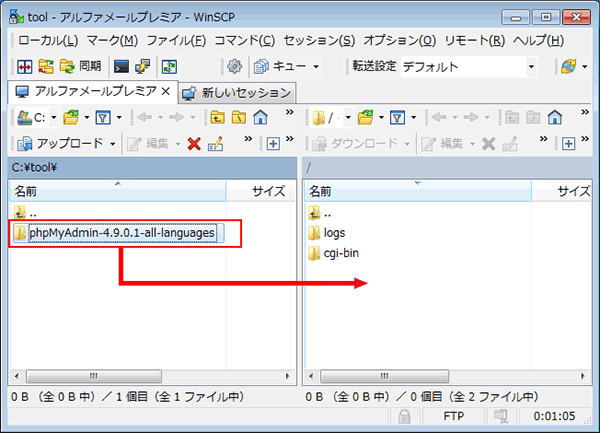600x433 pixels.
Task: Click the synchronize (同期) toolbar icon
Action: (x=79, y=67)
